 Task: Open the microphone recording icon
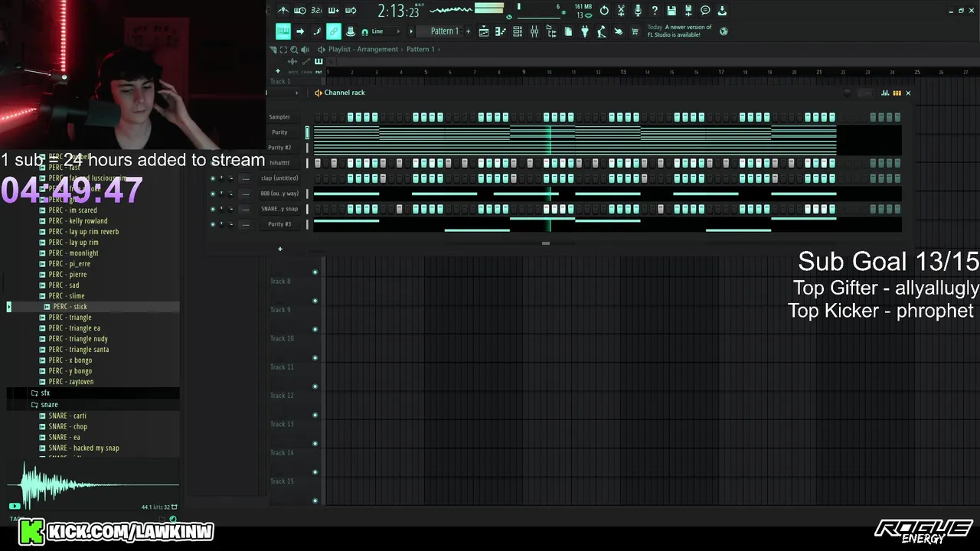coord(638,11)
